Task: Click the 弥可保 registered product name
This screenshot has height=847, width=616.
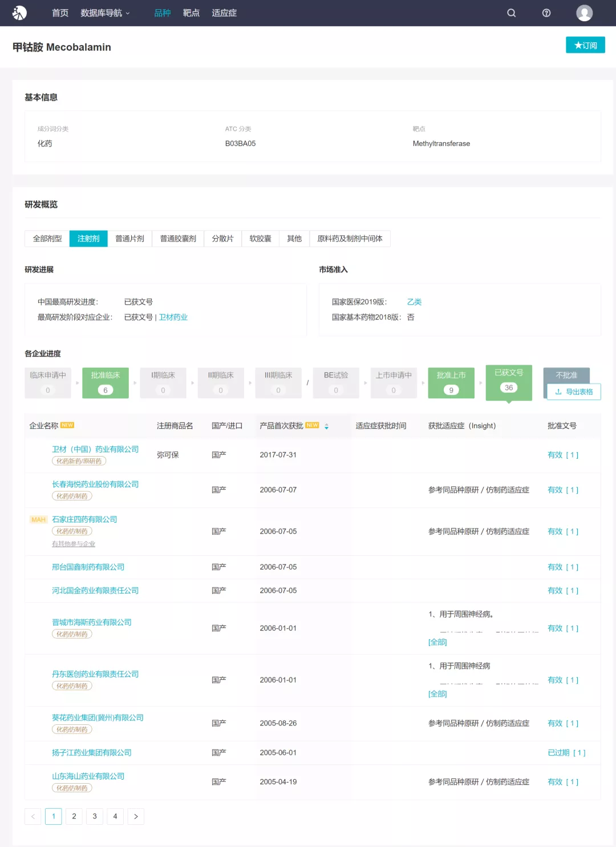Action: 168,455
